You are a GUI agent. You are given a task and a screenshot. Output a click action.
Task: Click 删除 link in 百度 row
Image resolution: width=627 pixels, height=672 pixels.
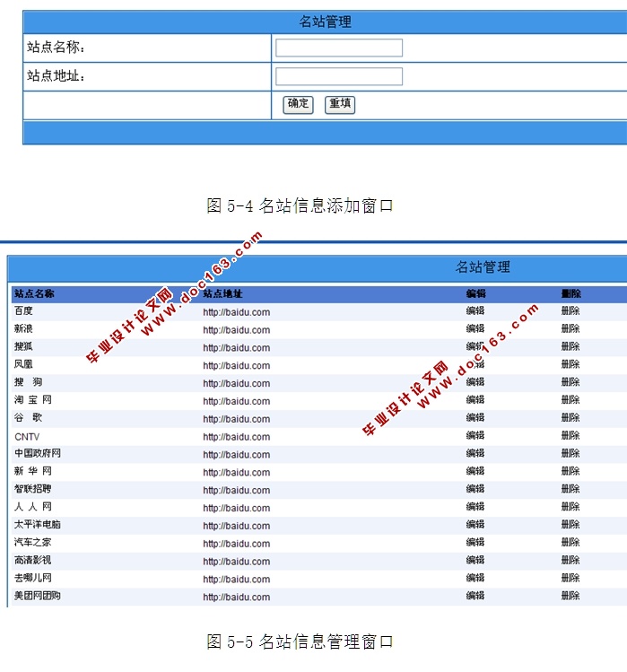pyautogui.click(x=570, y=311)
